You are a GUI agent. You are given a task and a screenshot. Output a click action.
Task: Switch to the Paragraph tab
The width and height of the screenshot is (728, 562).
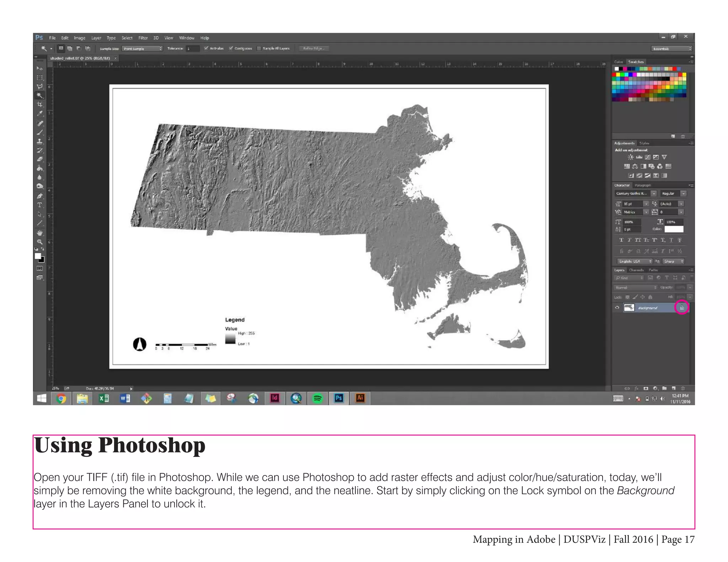[x=643, y=185]
